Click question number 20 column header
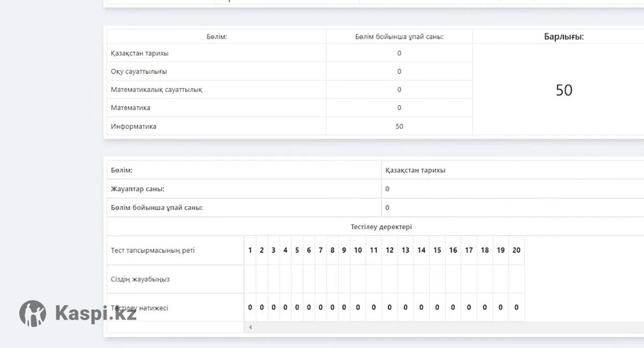The image size is (644, 348). tap(516, 250)
